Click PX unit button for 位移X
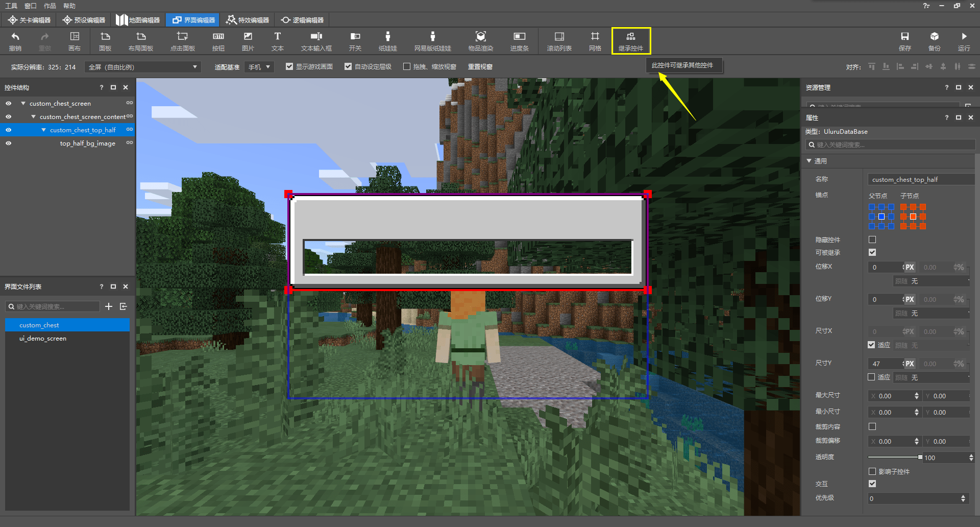Viewport: 980px width, 527px height. click(910, 267)
